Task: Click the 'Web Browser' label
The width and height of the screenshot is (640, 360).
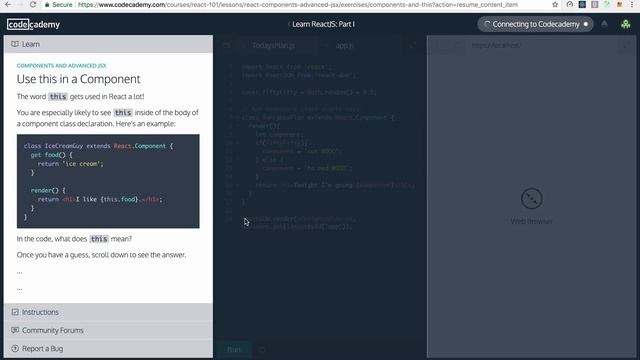Action: (x=531, y=221)
